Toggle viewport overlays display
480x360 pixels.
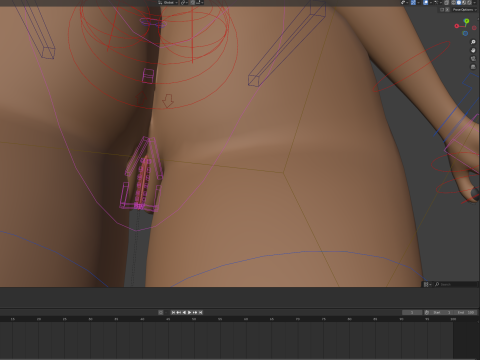[426, 2]
